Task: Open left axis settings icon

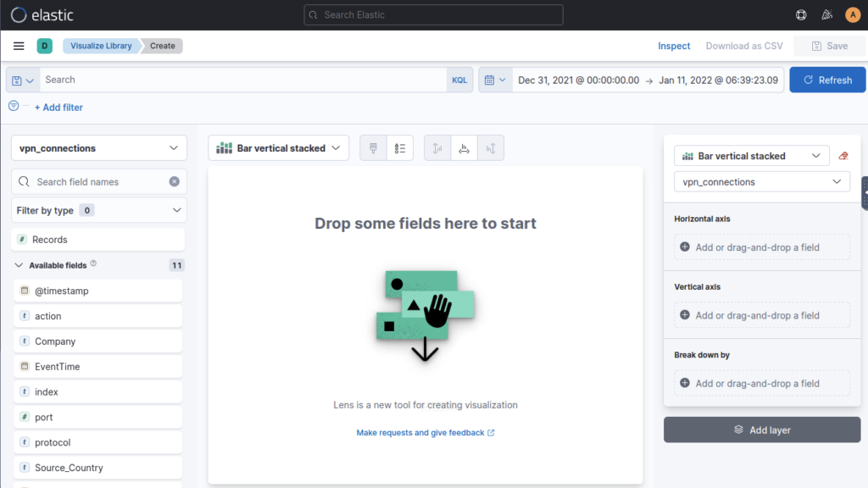Action: pos(437,148)
